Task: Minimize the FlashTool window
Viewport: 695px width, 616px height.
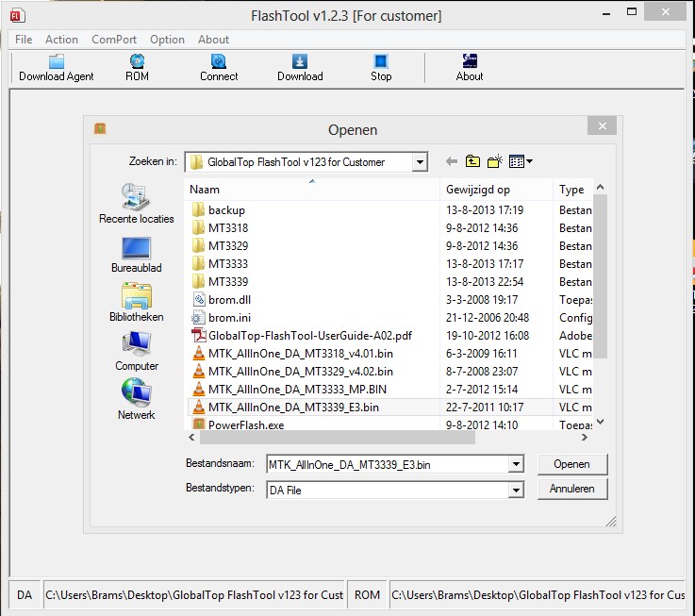Action: pyautogui.click(x=606, y=13)
